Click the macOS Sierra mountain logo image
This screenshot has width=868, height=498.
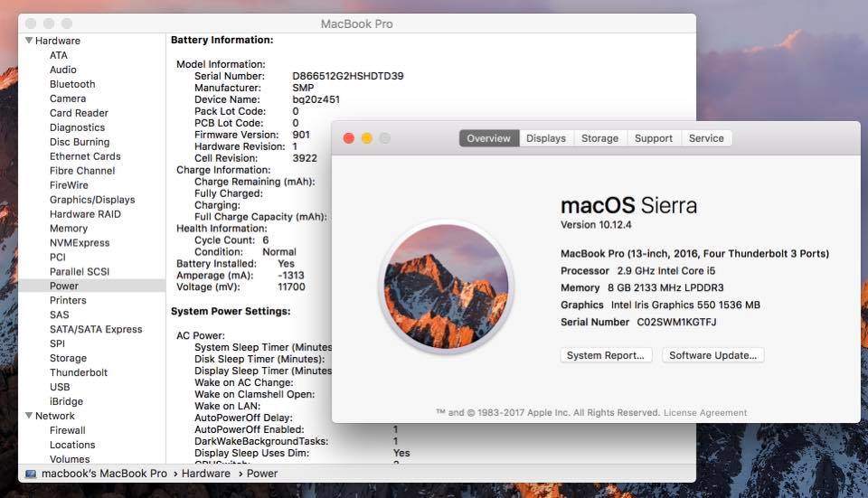pyautogui.click(x=446, y=287)
